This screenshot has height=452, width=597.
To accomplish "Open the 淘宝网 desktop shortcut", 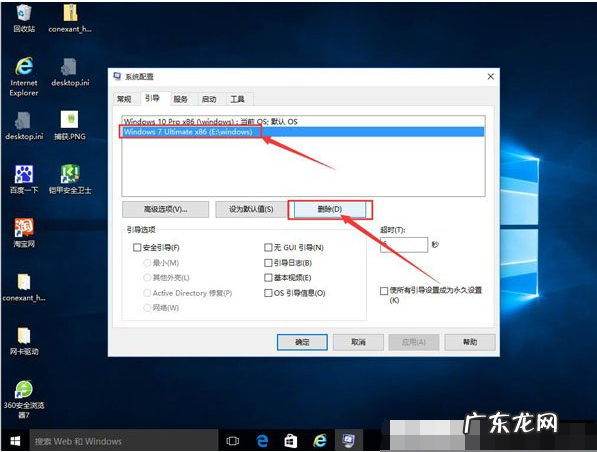I will click(x=24, y=233).
